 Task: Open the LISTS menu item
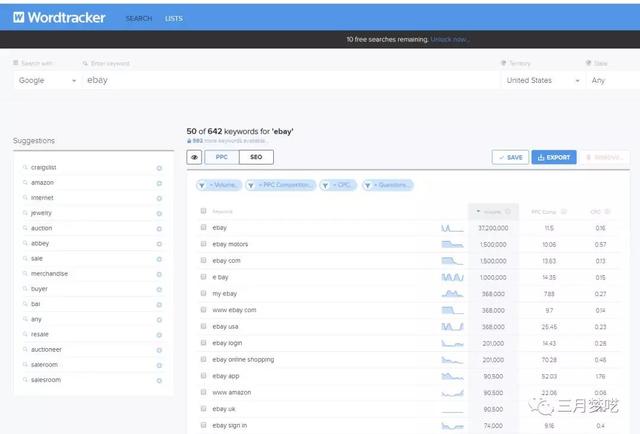pyautogui.click(x=174, y=18)
